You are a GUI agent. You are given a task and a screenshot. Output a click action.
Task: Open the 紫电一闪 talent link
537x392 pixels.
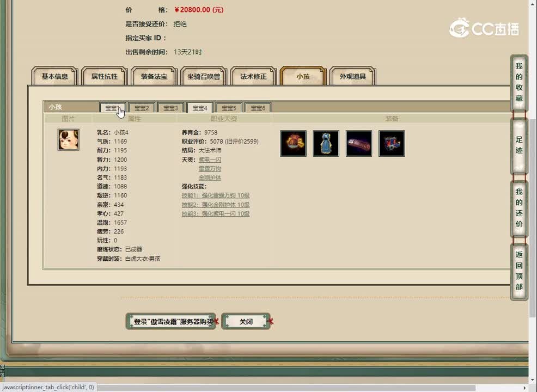pos(210,160)
